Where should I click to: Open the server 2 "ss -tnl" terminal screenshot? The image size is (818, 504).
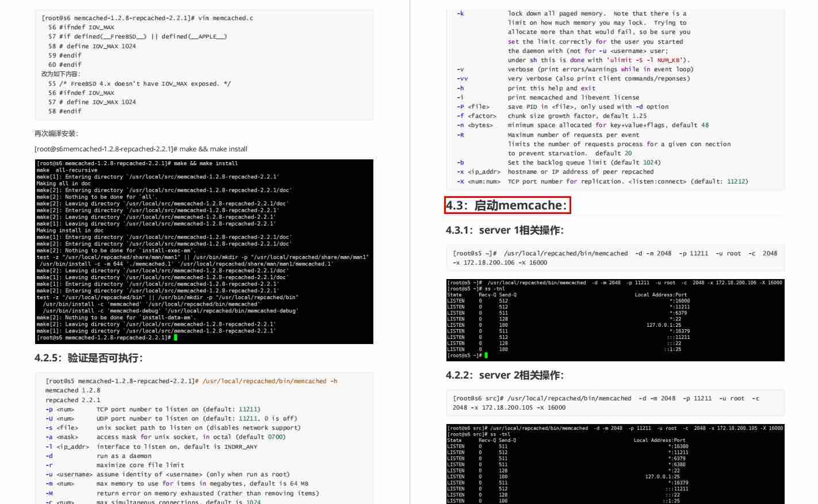pos(616,464)
